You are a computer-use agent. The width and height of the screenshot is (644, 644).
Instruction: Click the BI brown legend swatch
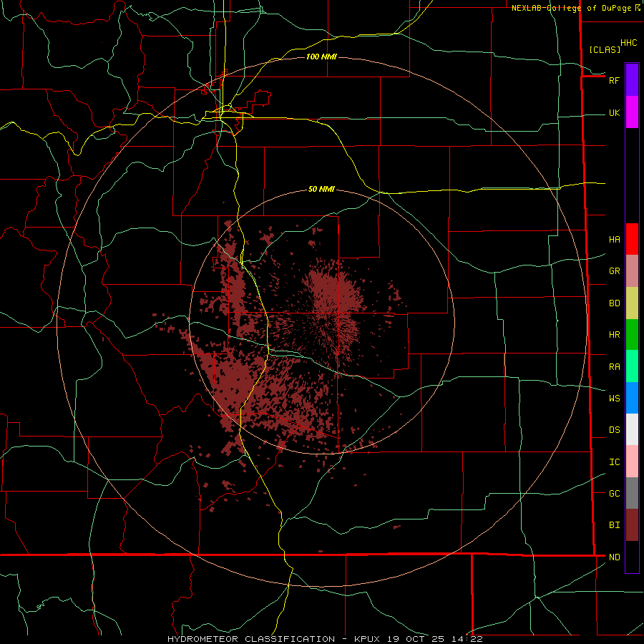click(632, 525)
